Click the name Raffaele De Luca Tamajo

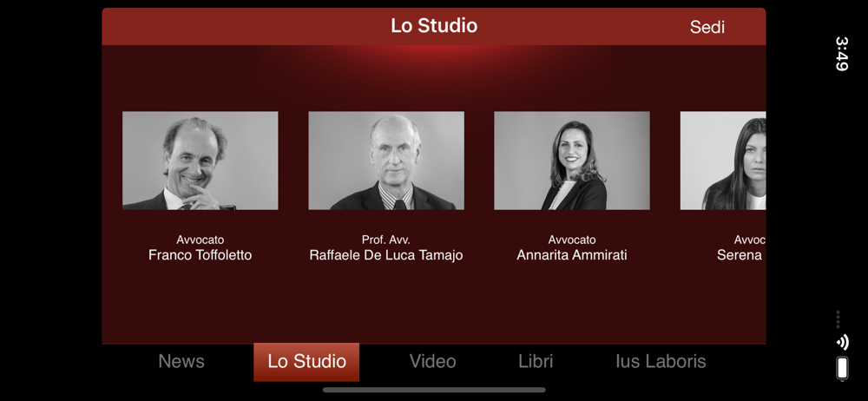386,255
